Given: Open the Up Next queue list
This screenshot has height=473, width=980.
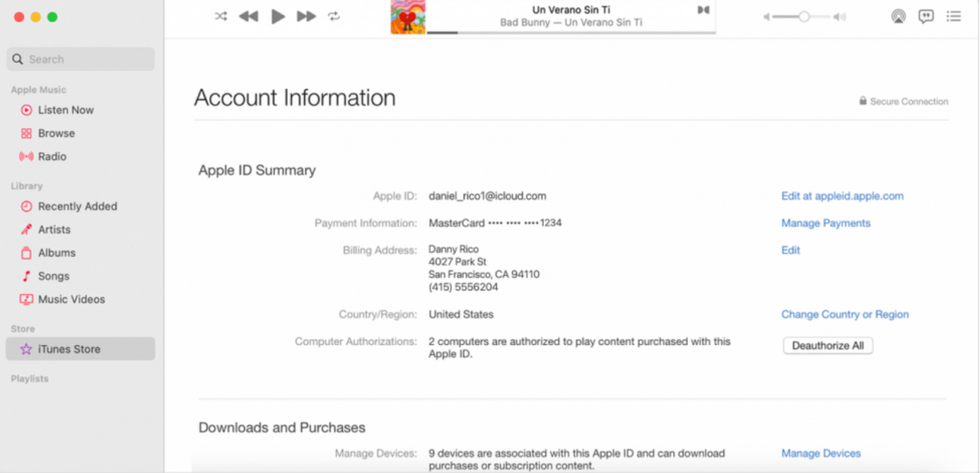Looking at the screenshot, I should [x=954, y=16].
